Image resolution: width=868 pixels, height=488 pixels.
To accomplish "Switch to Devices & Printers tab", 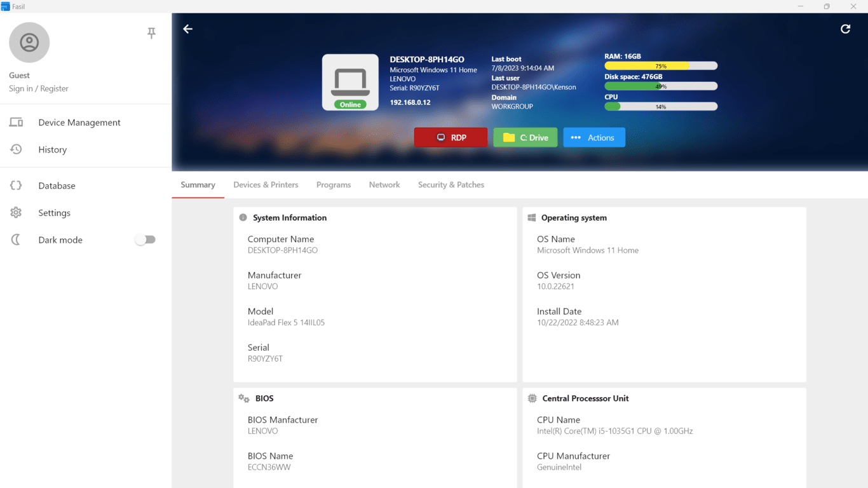I will [x=266, y=185].
